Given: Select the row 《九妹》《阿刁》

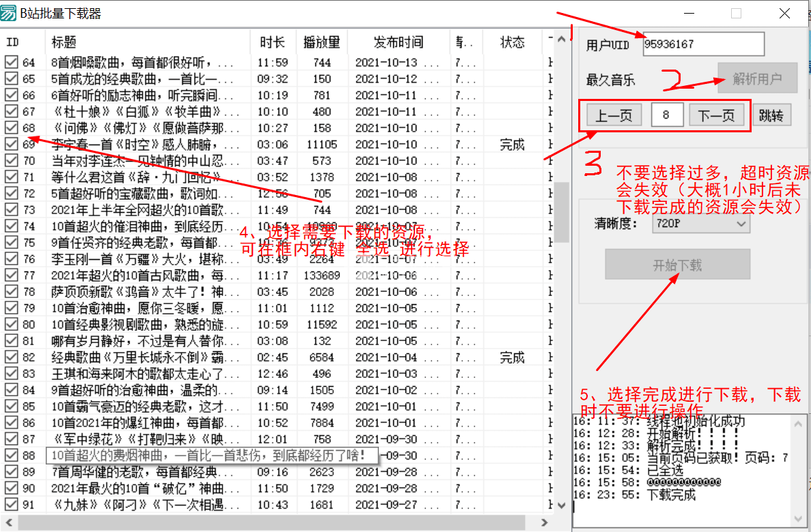Looking at the screenshot, I should coord(276,505).
